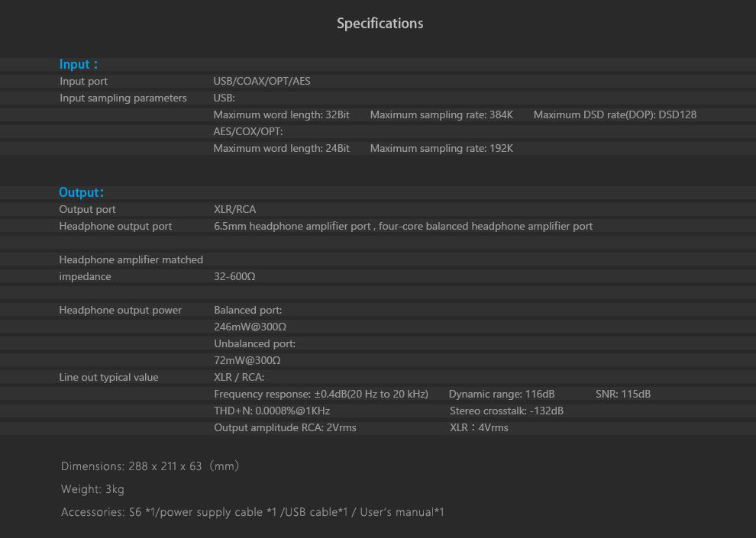Select the USB/COAX/OPT/AES input port text

[x=262, y=81]
